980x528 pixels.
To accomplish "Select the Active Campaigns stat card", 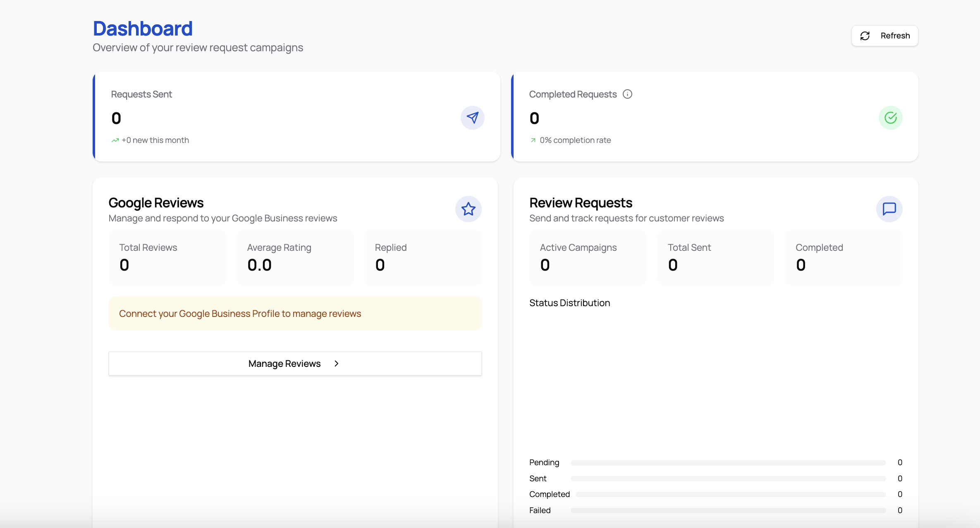I will (x=588, y=258).
